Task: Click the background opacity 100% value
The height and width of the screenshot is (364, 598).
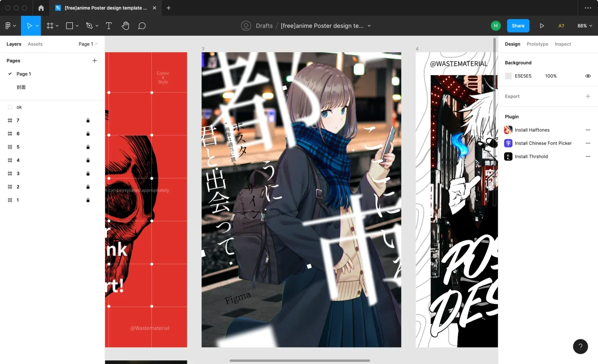Action: coord(551,76)
